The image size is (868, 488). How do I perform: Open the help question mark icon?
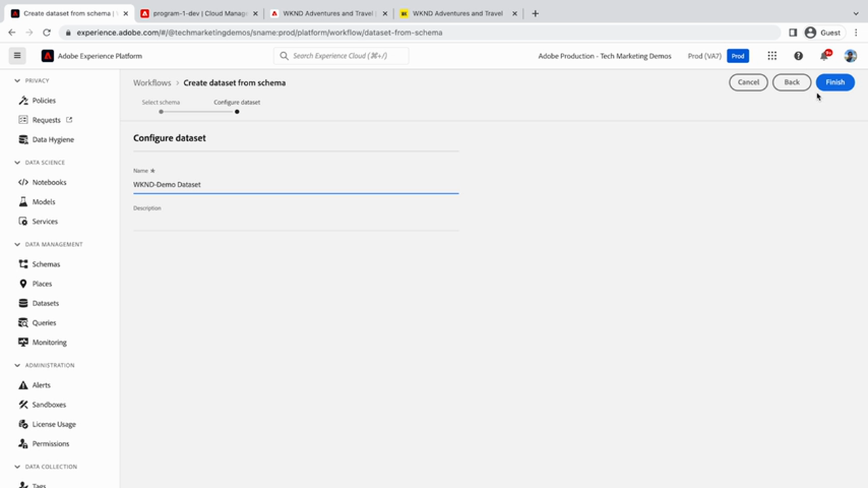click(x=798, y=56)
